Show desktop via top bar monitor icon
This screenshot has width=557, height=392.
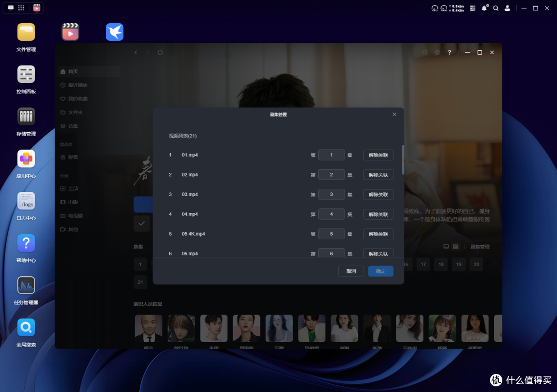pyautogui.click(x=11, y=8)
